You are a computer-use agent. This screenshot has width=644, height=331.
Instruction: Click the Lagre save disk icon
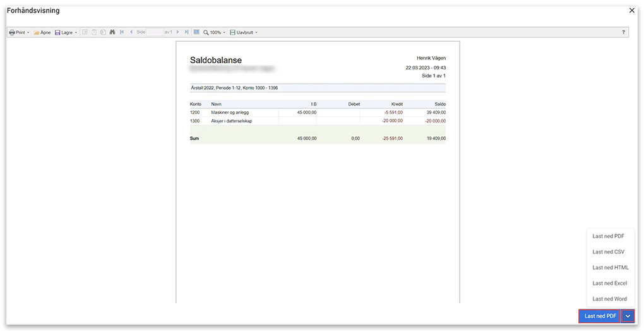pyautogui.click(x=57, y=32)
